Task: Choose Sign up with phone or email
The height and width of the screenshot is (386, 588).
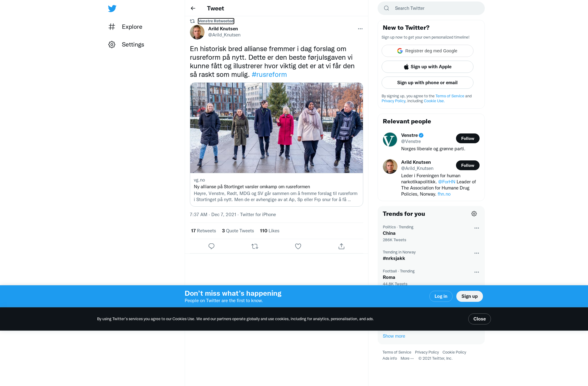Action: (428, 83)
